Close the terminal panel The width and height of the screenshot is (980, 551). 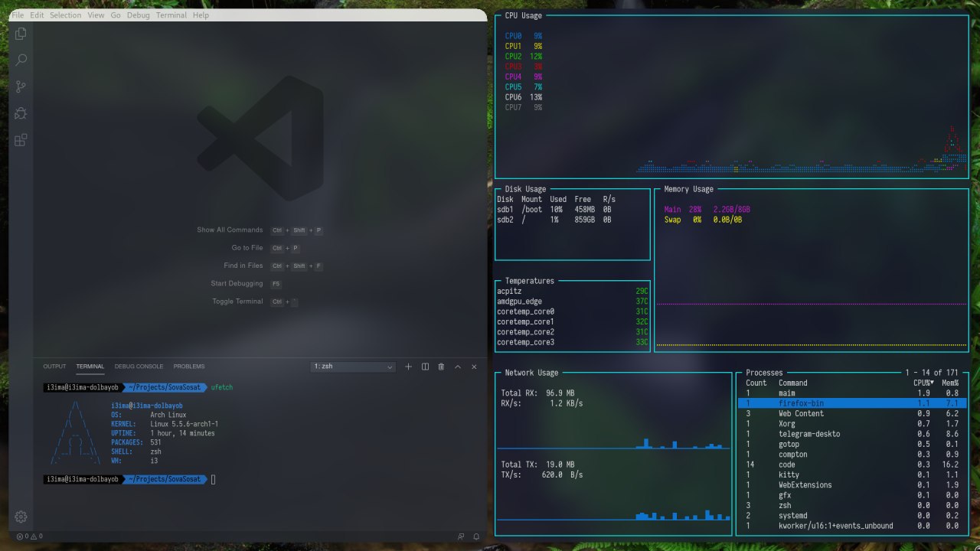pos(474,367)
